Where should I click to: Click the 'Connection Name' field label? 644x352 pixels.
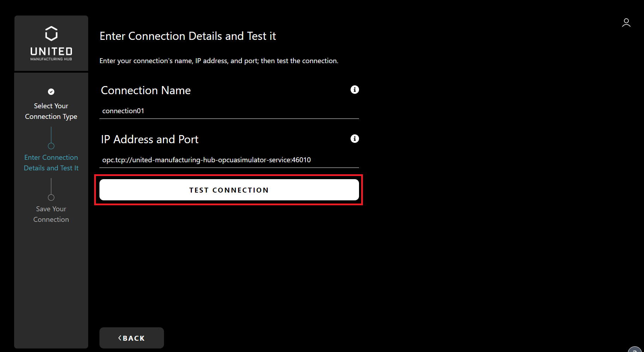click(x=146, y=90)
